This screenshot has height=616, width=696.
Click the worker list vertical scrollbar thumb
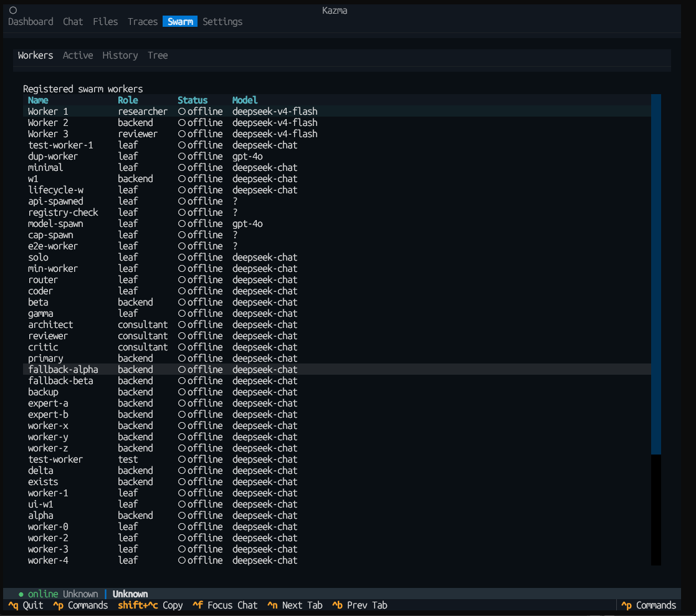[656, 274]
